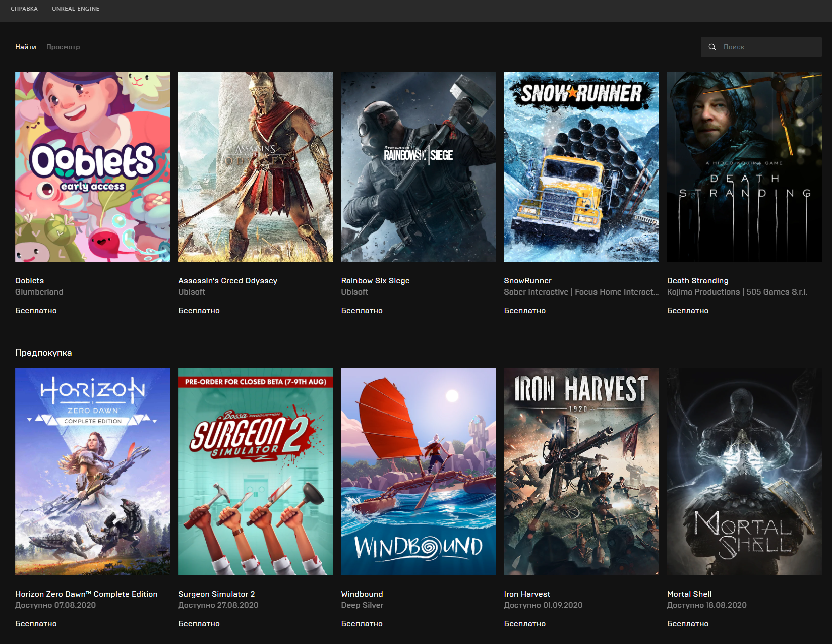Click the Доступно 07.08.2020 availability date
The image size is (832, 644).
point(55,605)
